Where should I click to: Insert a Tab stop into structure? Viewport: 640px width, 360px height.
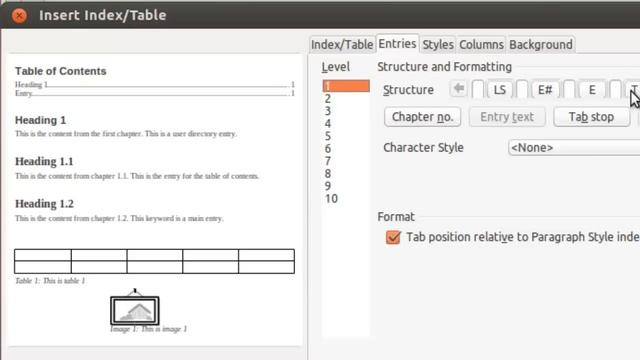click(591, 117)
